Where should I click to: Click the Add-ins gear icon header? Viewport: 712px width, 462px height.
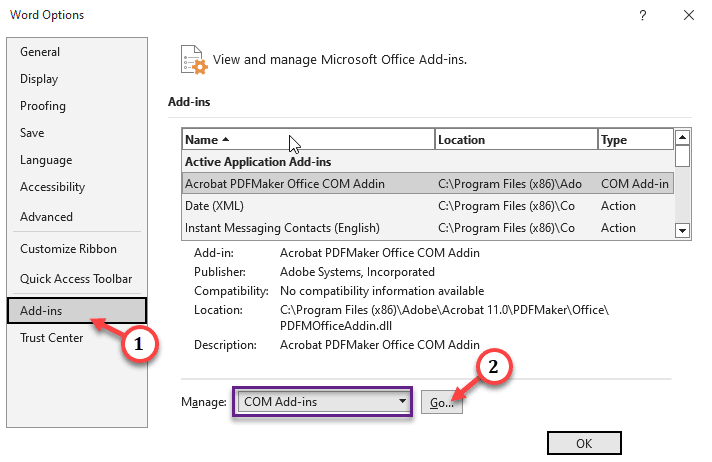193,60
